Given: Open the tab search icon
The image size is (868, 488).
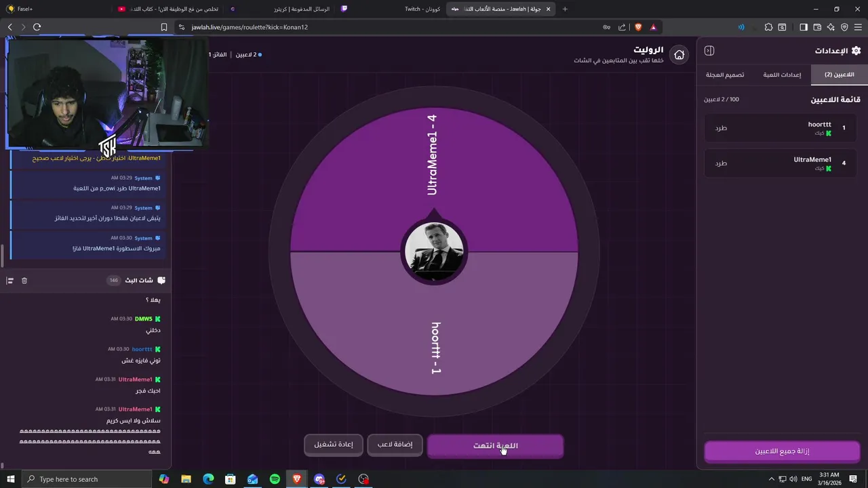Looking at the screenshot, I should (782, 27).
